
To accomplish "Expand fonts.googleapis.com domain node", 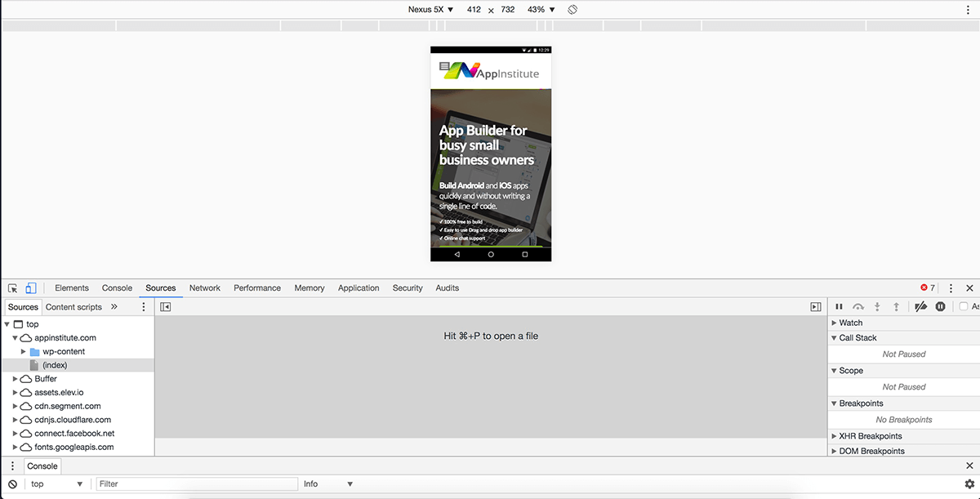I will point(16,448).
